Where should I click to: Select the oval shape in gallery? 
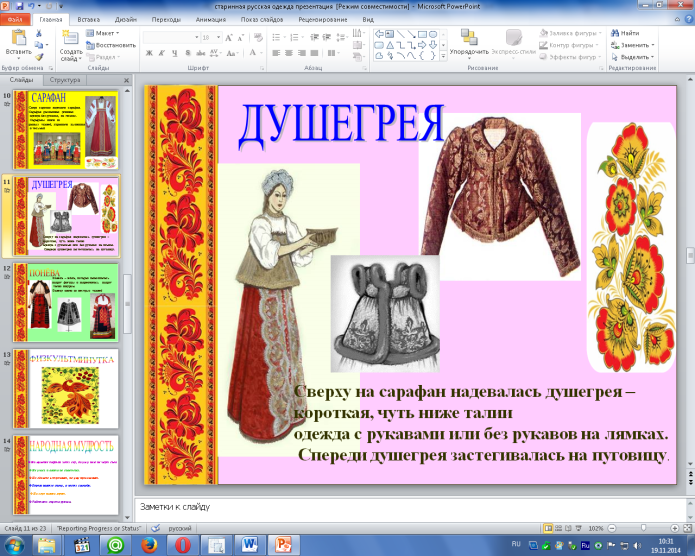(433, 34)
